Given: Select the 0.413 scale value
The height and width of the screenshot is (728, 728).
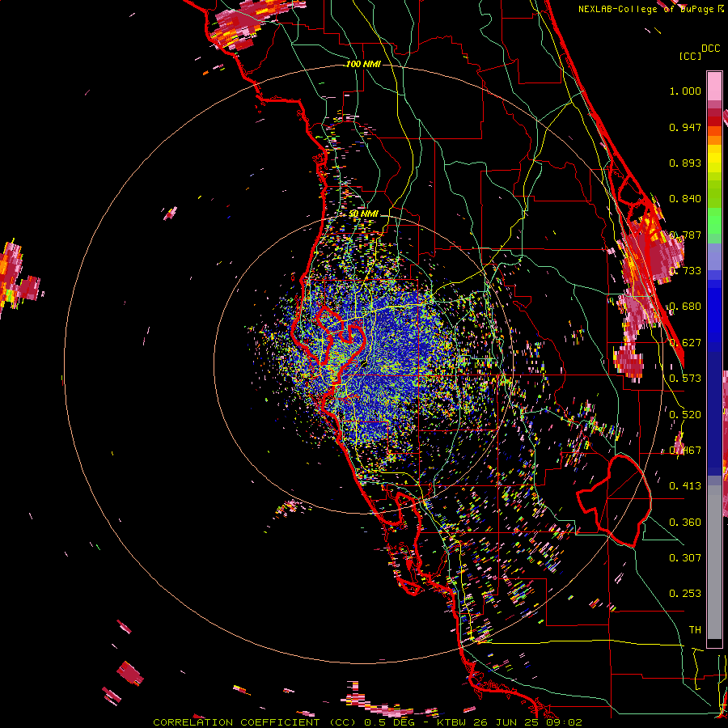Looking at the screenshot, I should 685,485.
